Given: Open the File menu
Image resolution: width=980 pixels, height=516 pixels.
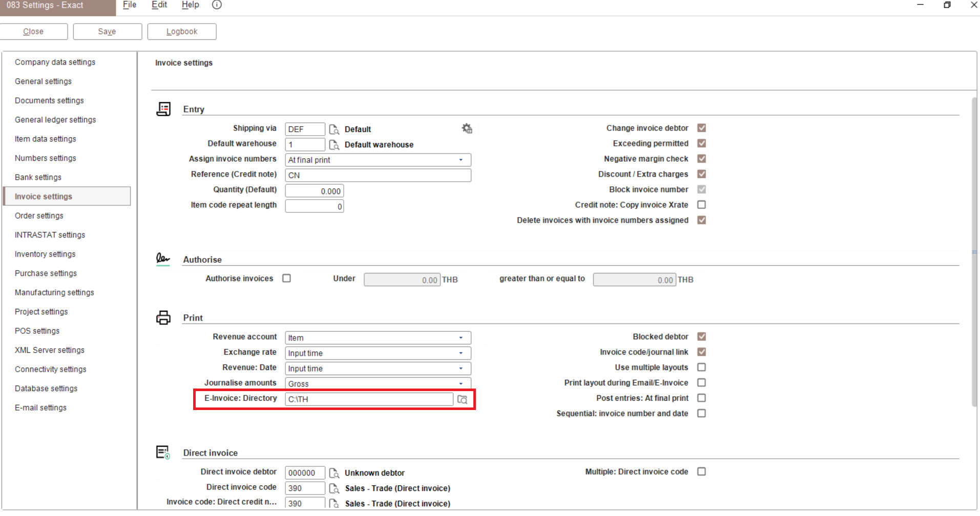Looking at the screenshot, I should coord(130,5).
